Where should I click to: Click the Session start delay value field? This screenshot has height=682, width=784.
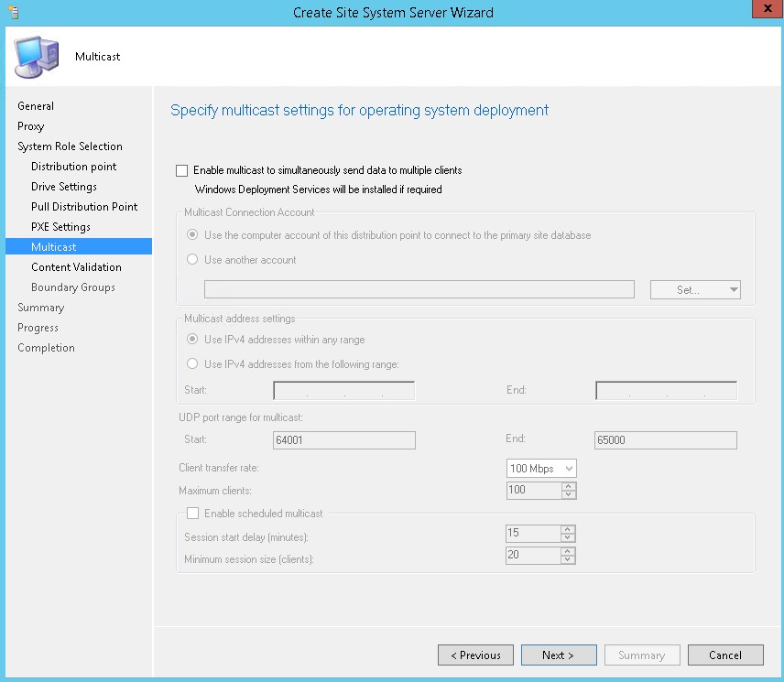pyautogui.click(x=533, y=533)
